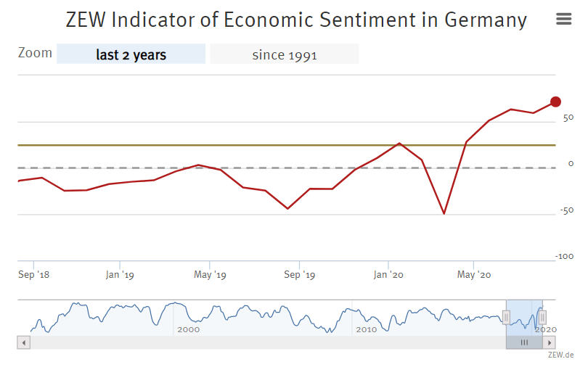This screenshot has width=588, height=367.
Task: Click the left navigator range handle
Action: click(506, 317)
